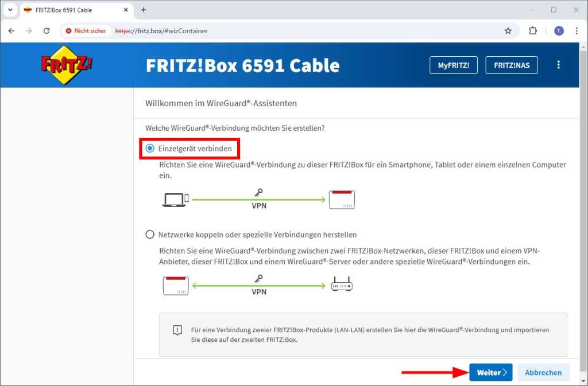This screenshot has height=386, width=588.
Task: Expand browser navigation history with back arrow
Action: (11, 31)
